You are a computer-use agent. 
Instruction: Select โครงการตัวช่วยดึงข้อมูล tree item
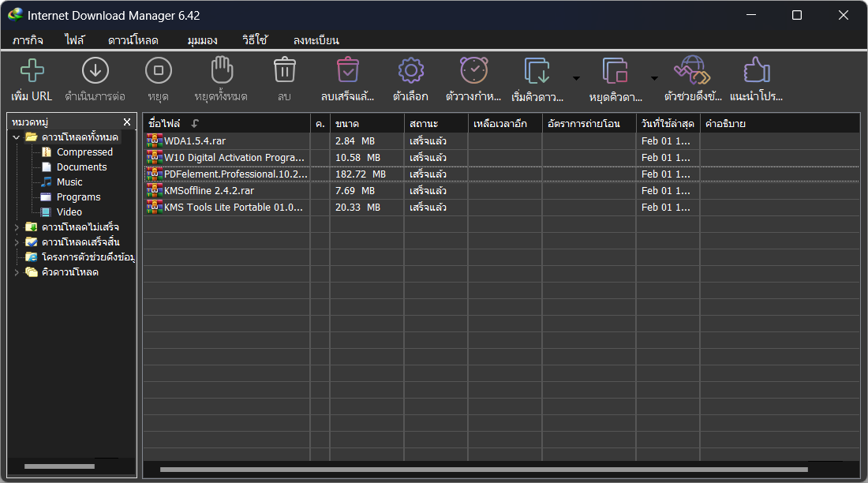[88, 257]
